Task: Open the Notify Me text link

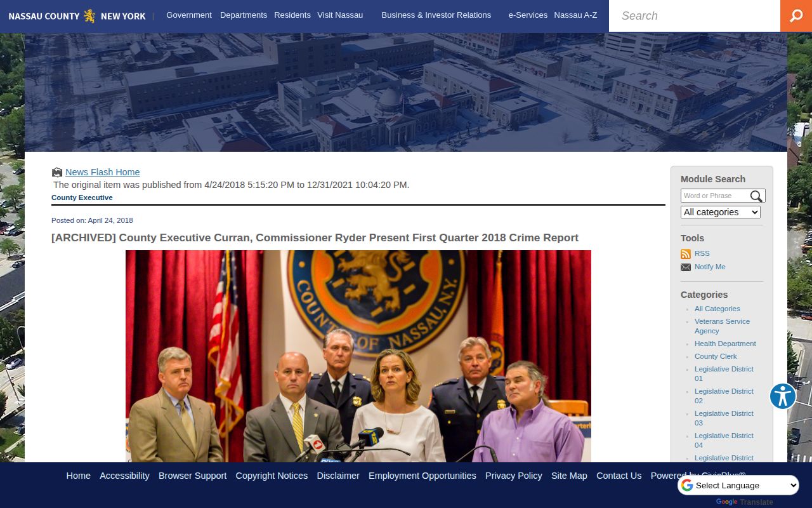Action: tap(710, 267)
